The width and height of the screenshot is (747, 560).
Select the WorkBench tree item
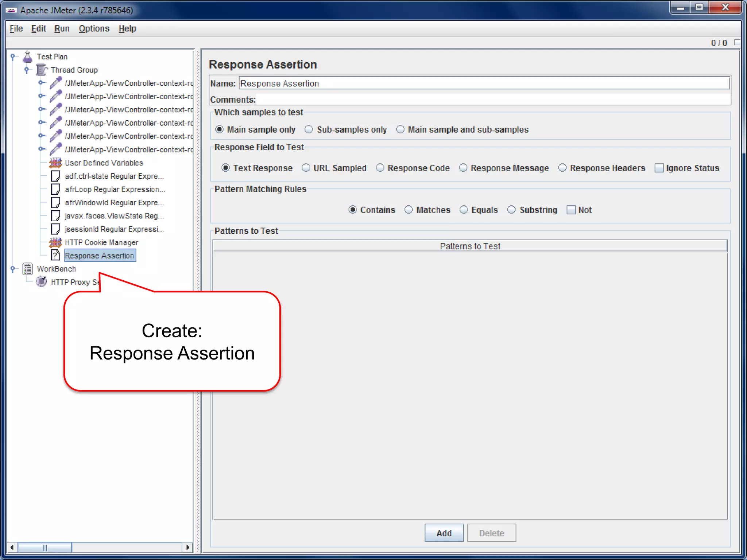[57, 269]
